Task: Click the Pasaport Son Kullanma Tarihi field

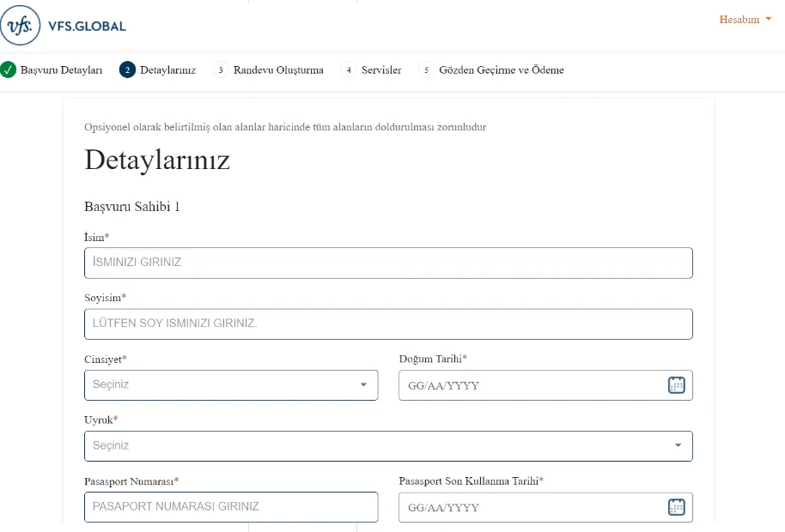Action: pyautogui.click(x=528, y=507)
